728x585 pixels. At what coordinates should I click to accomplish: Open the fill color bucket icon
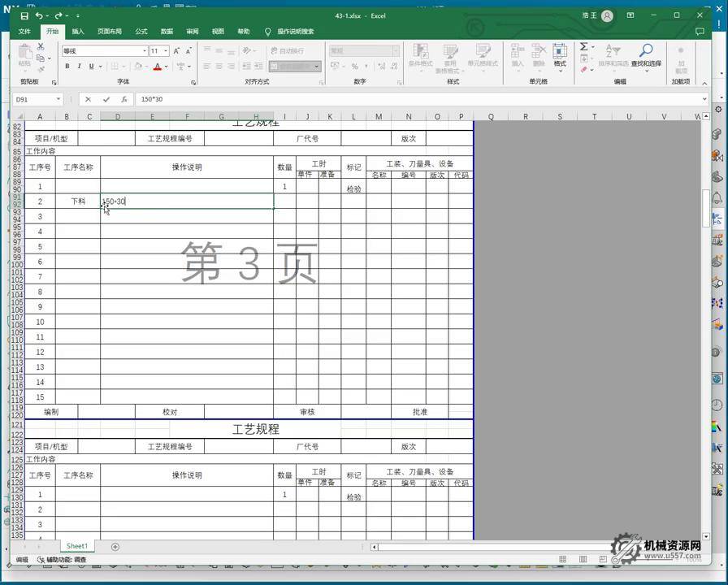click(x=137, y=65)
